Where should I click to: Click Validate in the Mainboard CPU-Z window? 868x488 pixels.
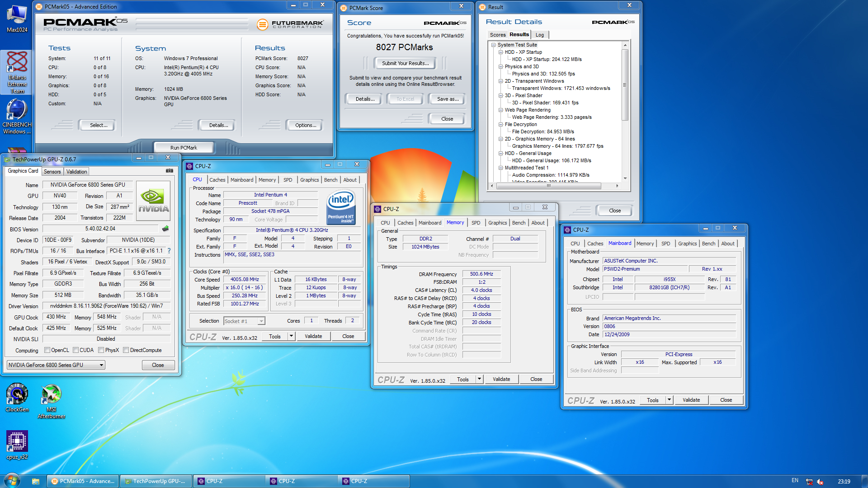tap(691, 400)
